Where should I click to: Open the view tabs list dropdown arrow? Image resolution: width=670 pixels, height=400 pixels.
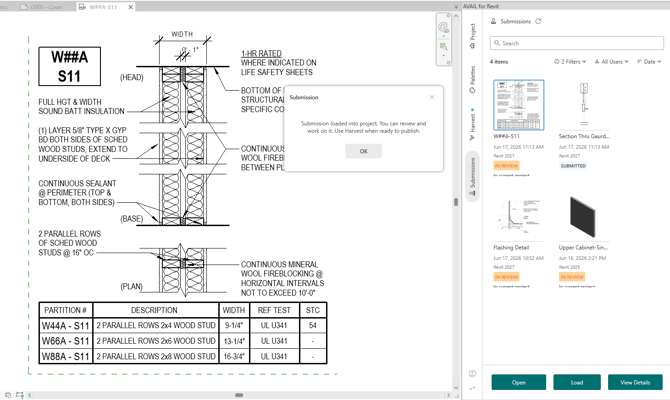click(x=456, y=7)
